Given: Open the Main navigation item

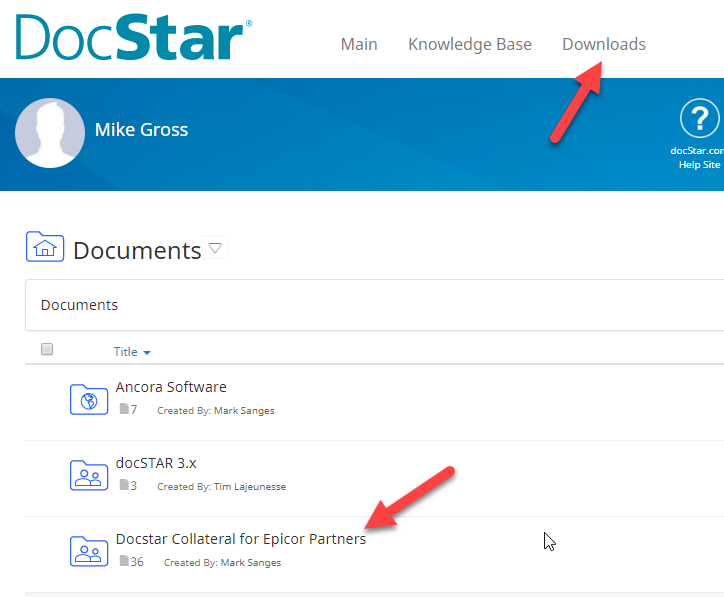Looking at the screenshot, I should [x=359, y=44].
